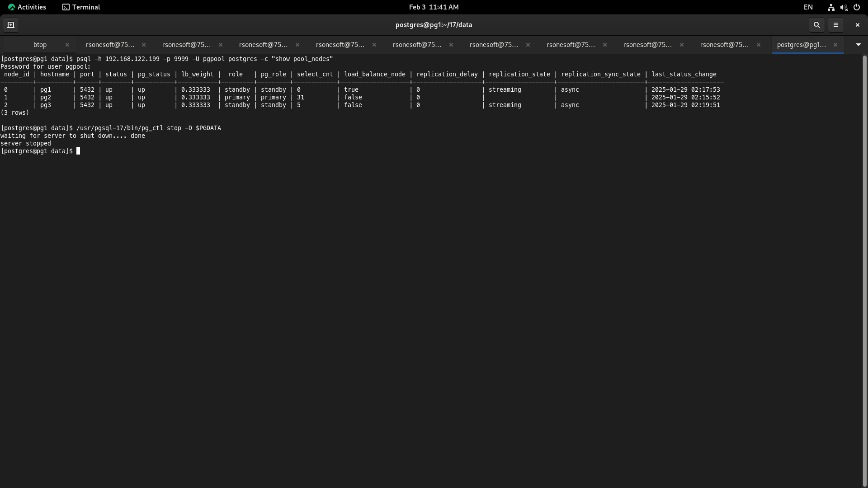
Task: Close the terminal window
Action: click(857, 25)
